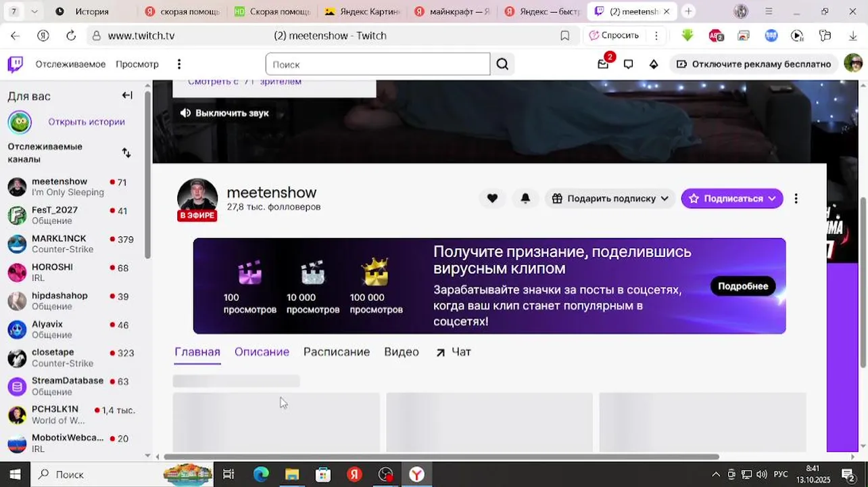The height and width of the screenshot is (487, 868).
Task: Click the browser back arrow
Action: [x=15, y=36]
